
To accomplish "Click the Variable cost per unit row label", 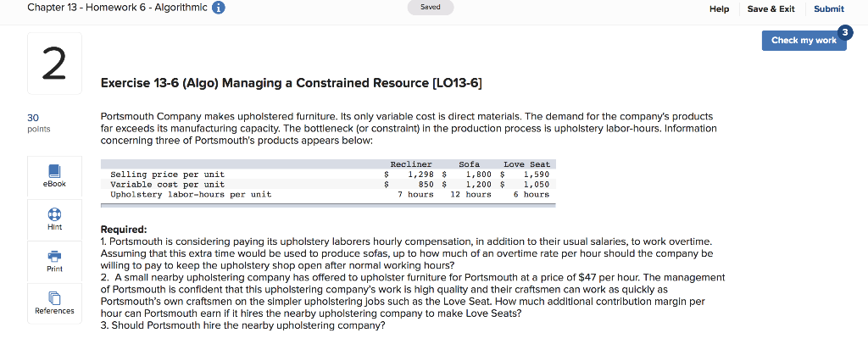I will [x=168, y=184].
